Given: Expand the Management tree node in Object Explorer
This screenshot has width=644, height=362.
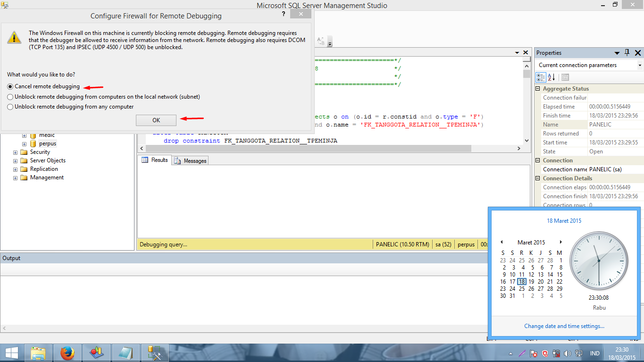Looking at the screenshot, I should point(15,177).
